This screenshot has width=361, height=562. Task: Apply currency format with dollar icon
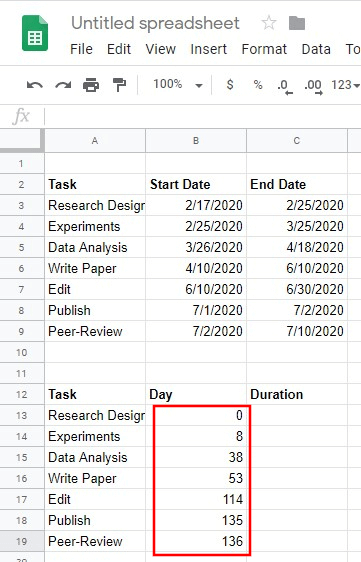[x=230, y=85]
